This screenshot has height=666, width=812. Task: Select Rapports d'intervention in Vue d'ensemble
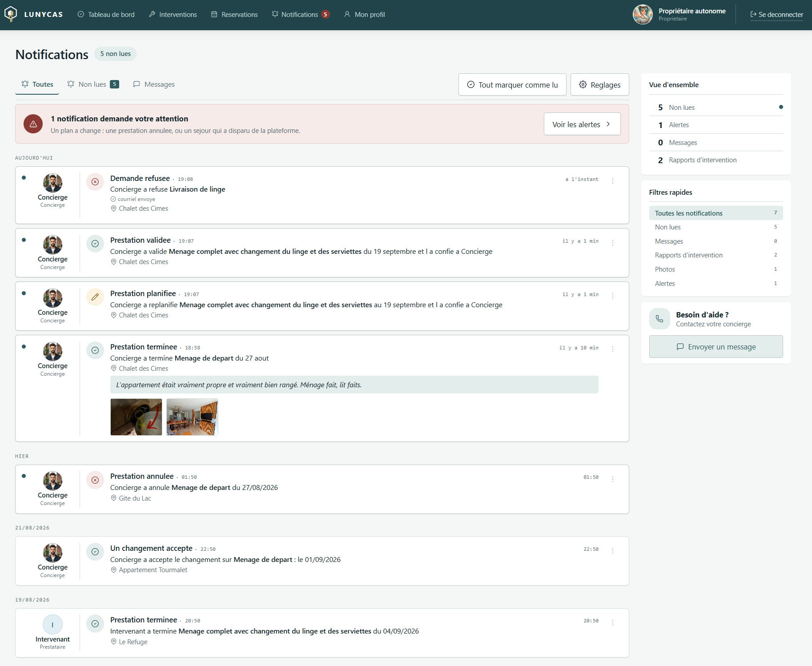point(716,160)
